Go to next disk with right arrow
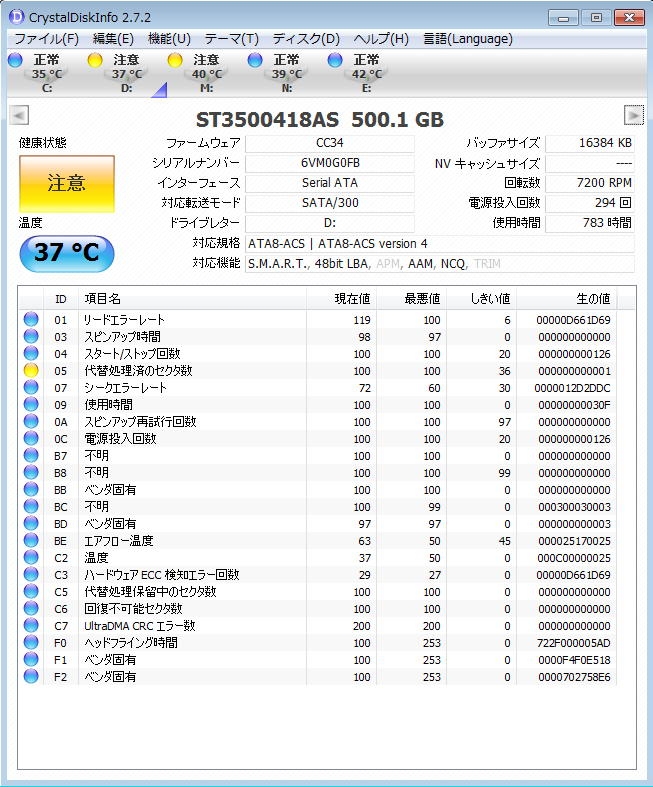The image size is (653, 787). (633, 115)
